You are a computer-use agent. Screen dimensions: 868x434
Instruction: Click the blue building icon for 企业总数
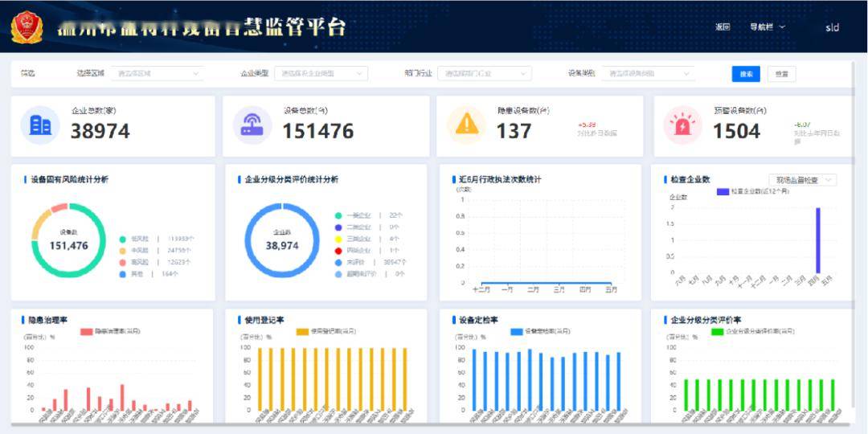tap(40, 125)
